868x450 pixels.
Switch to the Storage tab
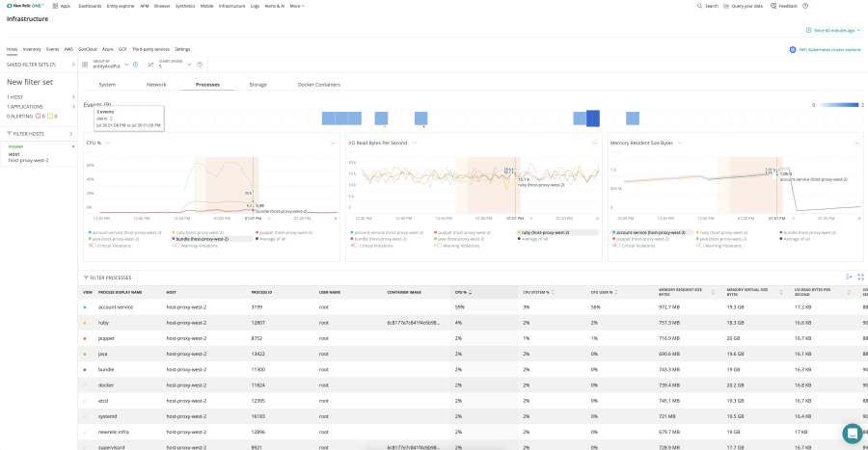click(x=258, y=85)
